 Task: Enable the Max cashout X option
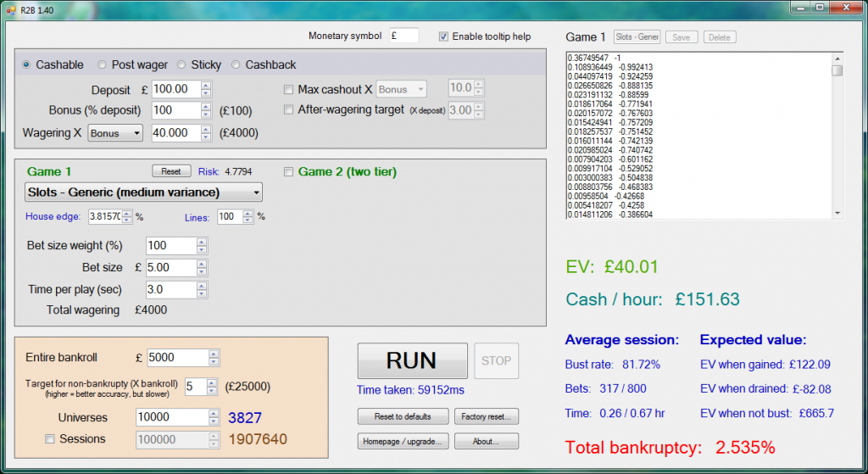pos(288,90)
